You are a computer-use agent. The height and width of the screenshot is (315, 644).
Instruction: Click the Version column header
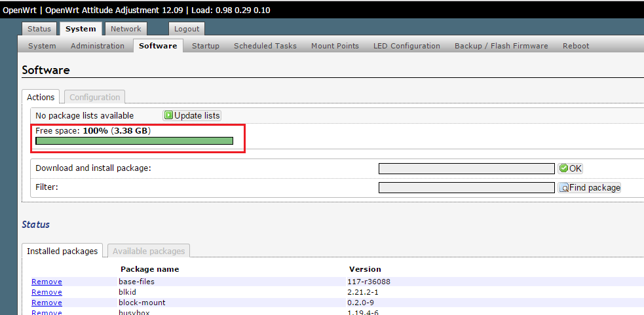tap(365, 269)
